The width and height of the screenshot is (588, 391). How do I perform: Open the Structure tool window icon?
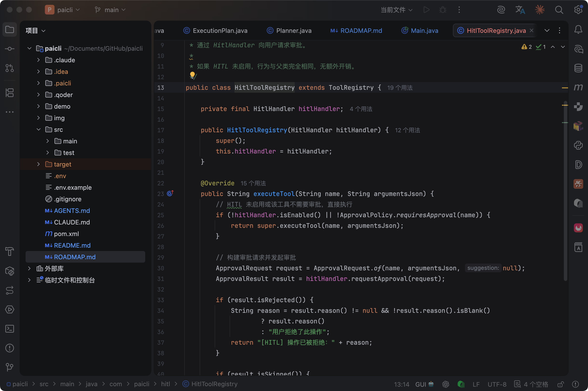pyautogui.click(x=9, y=93)
